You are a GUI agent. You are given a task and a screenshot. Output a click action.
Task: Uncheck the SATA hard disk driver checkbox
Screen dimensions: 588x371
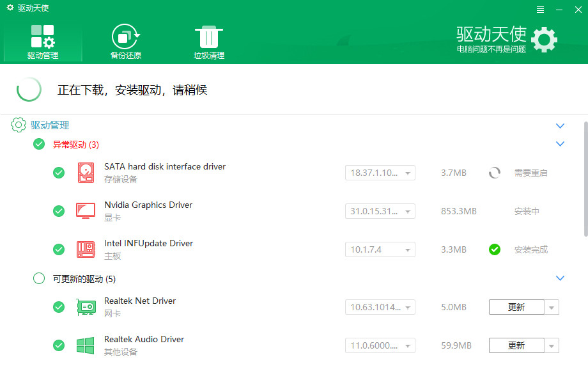(59, 173)
